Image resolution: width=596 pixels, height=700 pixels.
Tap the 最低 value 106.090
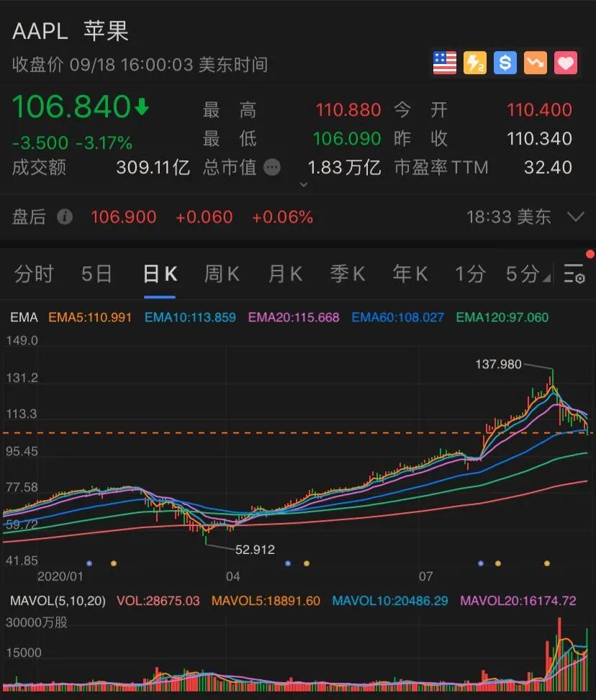click(x=347, y=139)
